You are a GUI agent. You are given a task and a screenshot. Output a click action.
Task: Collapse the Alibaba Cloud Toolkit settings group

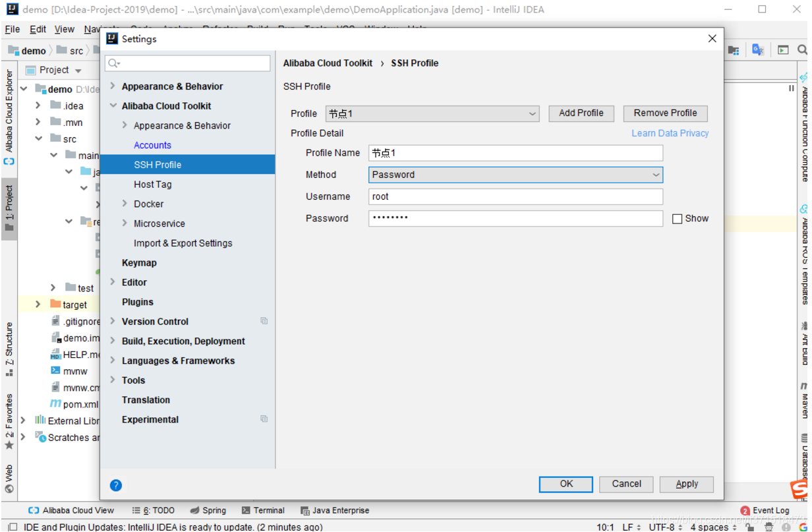[x=113, y=105]
